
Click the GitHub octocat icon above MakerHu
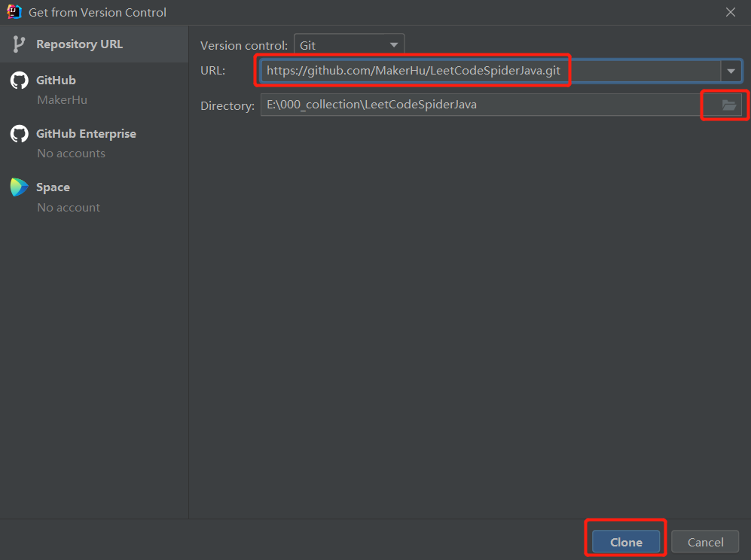pyautogui.click(x=19, y=81)
